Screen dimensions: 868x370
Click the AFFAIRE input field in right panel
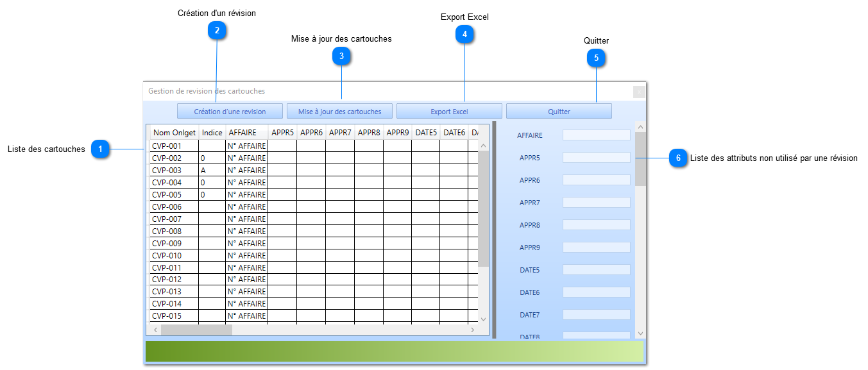[597, 135]
